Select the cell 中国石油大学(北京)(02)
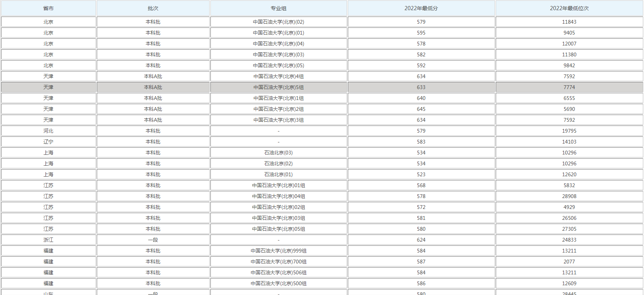The width and height of the screenshot is (644, 295). pyautogui.click(x=279, y=22)
